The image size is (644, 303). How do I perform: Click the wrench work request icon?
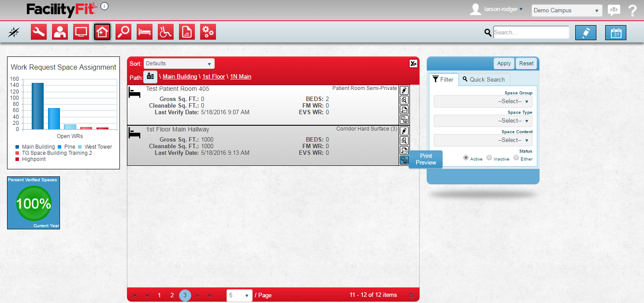pyautogui.click(x=39, y=32)
